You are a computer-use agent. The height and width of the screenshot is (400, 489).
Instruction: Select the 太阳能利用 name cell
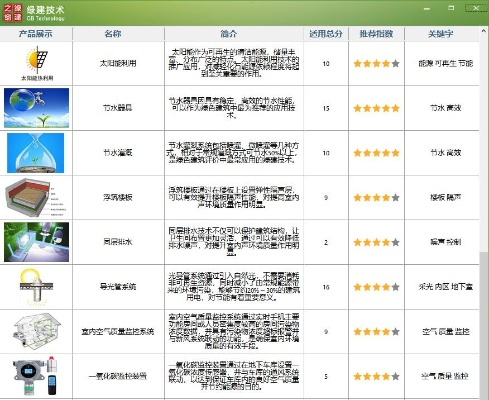coord(118,63)
